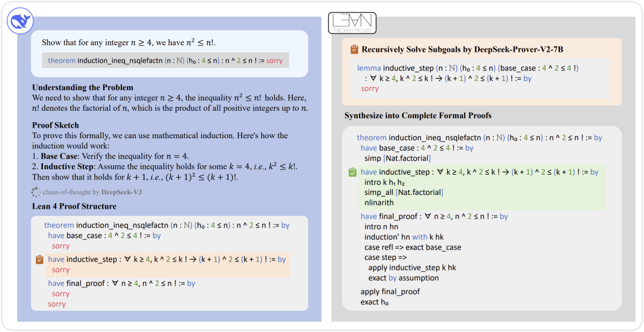644x332 pixels.
Task: Click 'simp_all [Nat.factorial]' tactic
Action: click(404, 192)
